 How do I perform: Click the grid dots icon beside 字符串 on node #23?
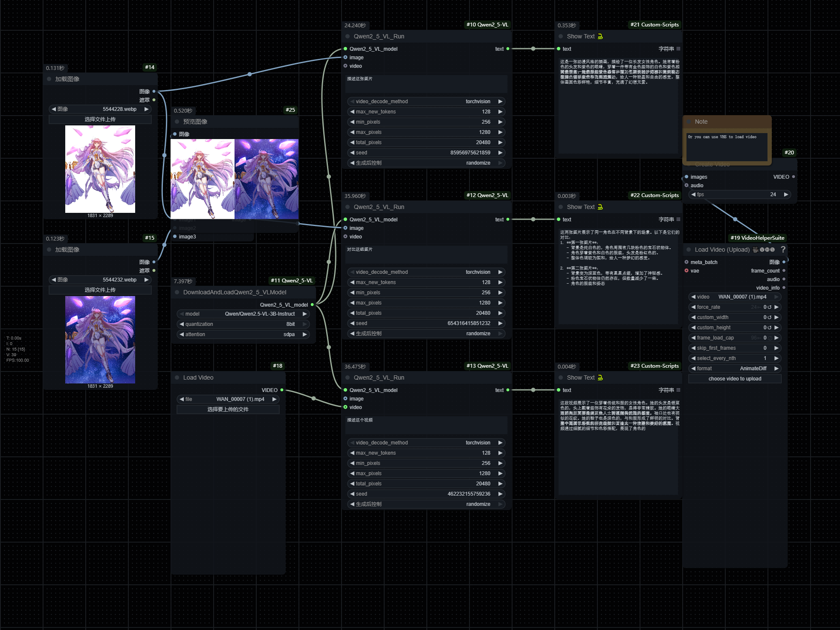678,390
